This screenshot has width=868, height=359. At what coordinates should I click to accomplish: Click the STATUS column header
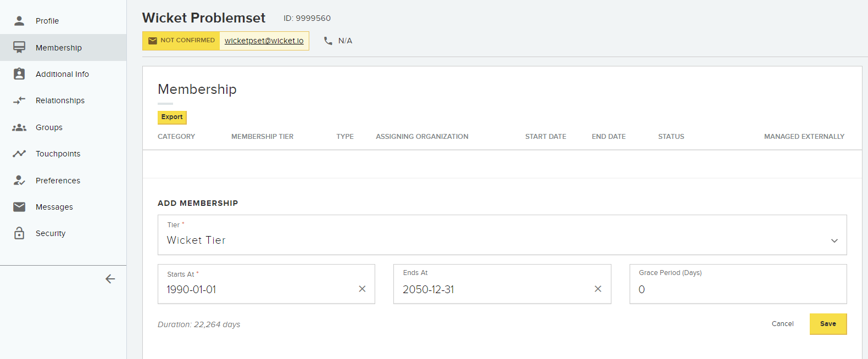coord(671,137)
